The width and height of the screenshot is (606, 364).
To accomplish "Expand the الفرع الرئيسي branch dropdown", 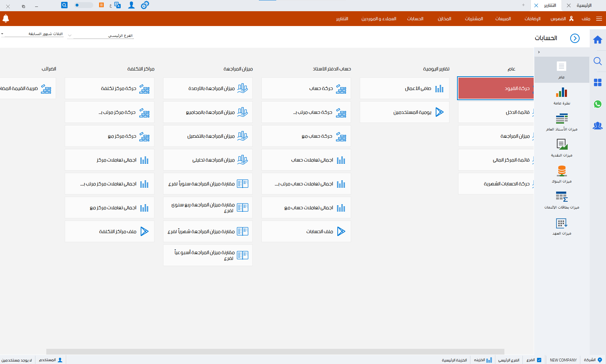I will point(70,35).
